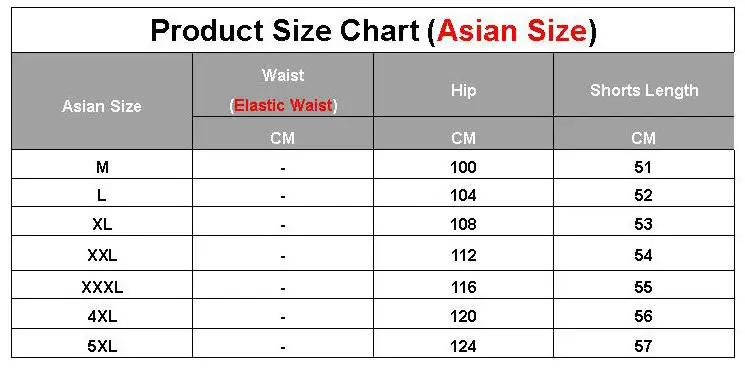Click the CM unit under Shorts Length
This screenshot has width=745, height=368.
pos(643,138)
